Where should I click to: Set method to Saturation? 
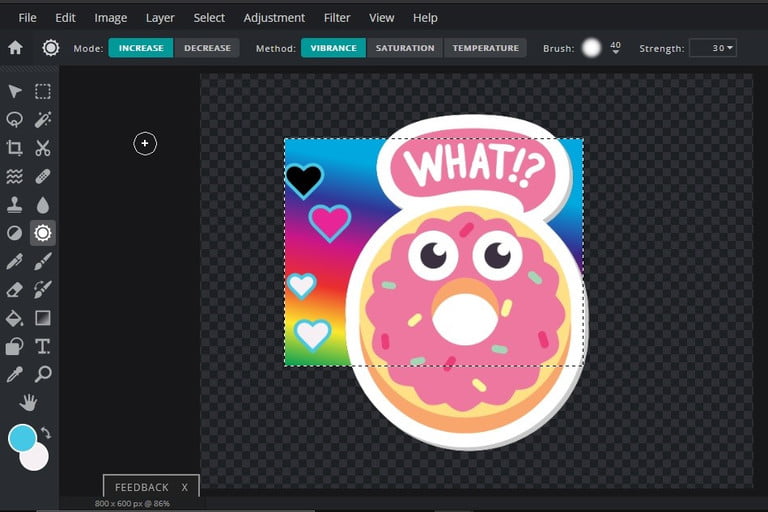[405, 48]
